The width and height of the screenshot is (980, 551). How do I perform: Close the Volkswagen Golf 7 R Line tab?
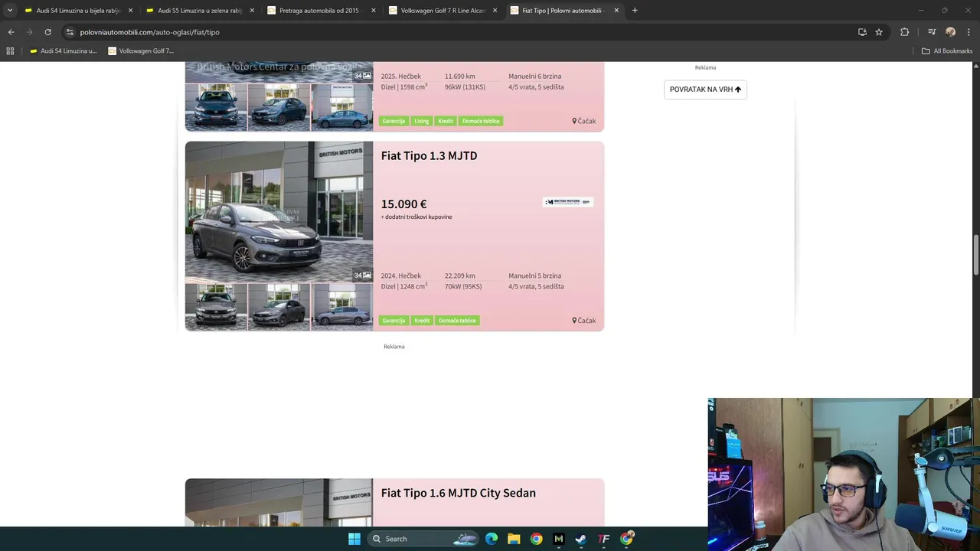click(x=495, y=11)
